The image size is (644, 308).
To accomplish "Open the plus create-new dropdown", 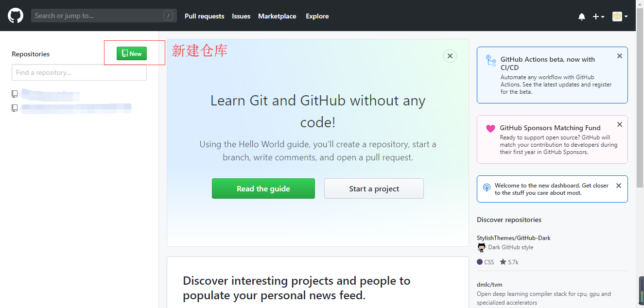I will [598, 17].
